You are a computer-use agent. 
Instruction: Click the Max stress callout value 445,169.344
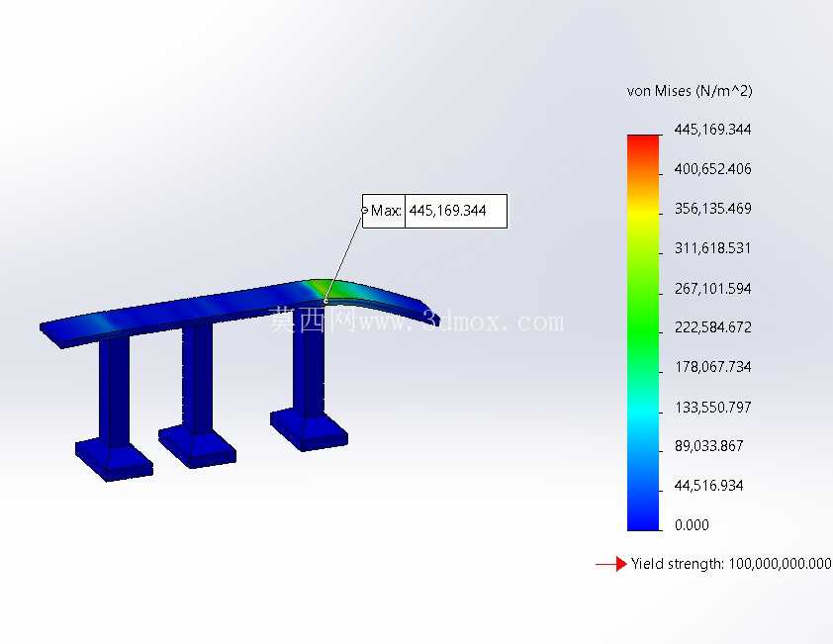tap(447, 211)
